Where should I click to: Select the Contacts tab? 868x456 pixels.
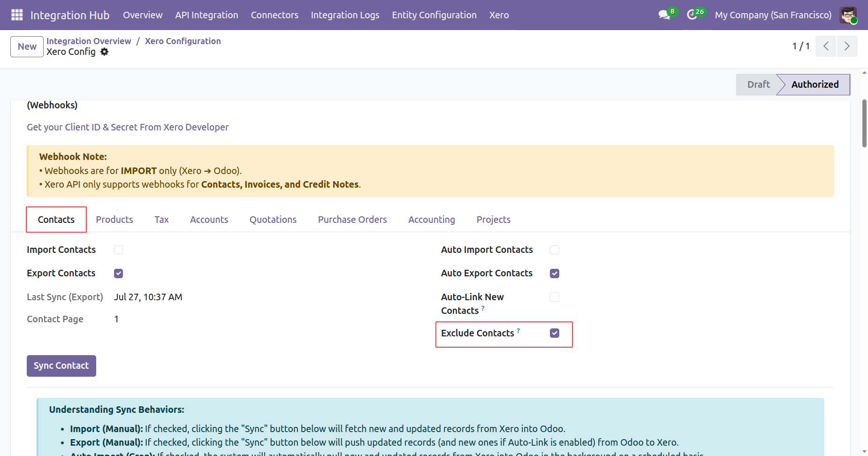point(56,220)
